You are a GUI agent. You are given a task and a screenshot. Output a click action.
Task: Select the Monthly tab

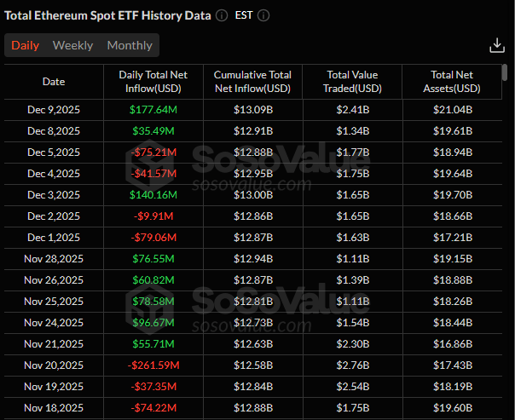pos(130,45)
